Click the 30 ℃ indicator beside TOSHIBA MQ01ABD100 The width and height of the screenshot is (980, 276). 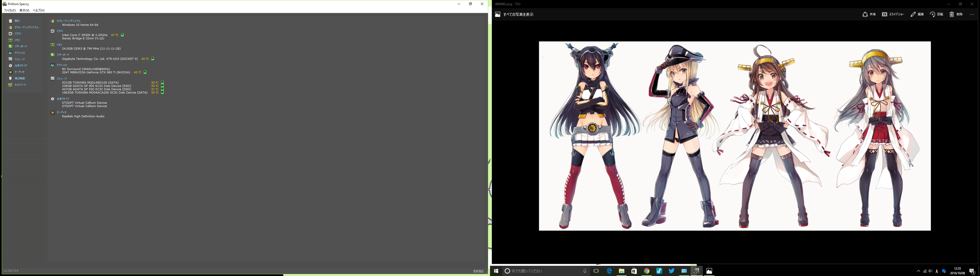pos(162,82)
